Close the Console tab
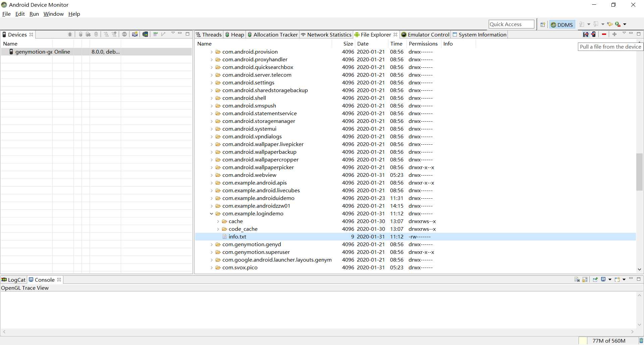Image resolution: width=644 pixels, height=345 pixels. [x=59, y=280]
